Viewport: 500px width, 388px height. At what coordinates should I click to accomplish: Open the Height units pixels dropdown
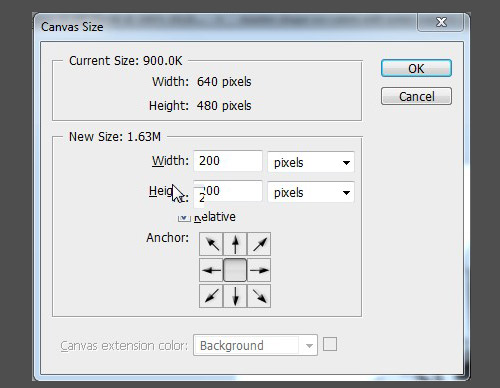(x=311, y=192)
